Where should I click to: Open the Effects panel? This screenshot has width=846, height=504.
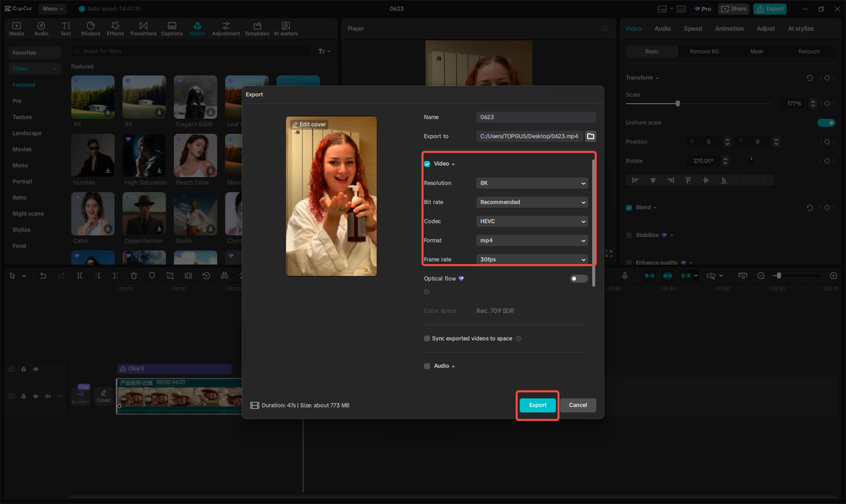point(115,28)
